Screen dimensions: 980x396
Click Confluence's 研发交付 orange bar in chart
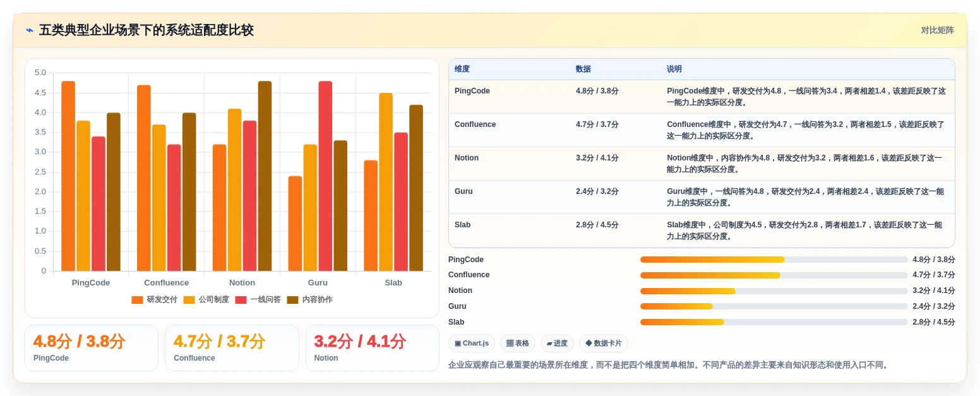[x=144, y=178]
